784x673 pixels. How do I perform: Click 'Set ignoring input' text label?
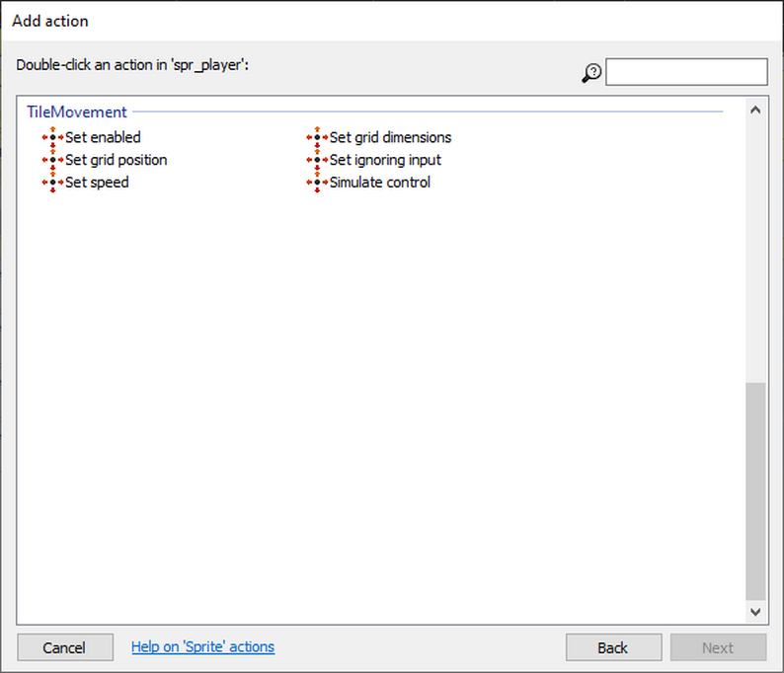pos(385,160)
